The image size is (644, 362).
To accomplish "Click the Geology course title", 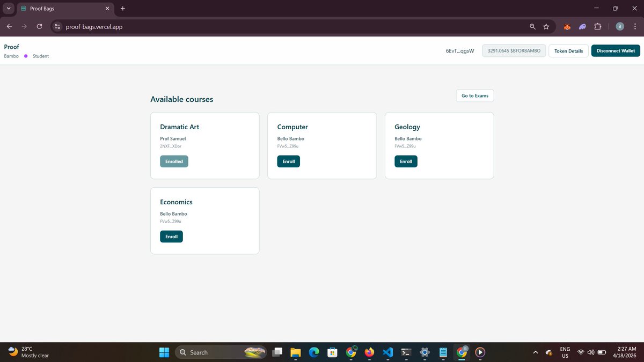I will coord(407,127).
